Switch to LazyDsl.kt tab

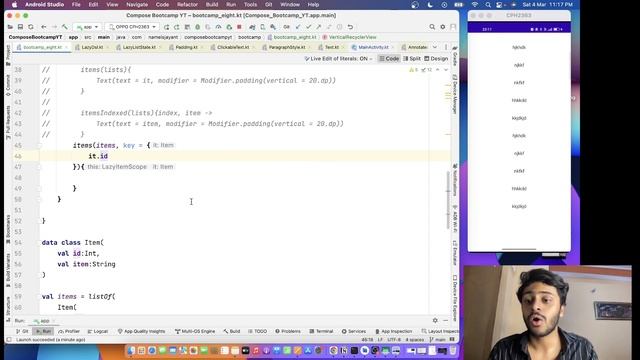pyautogui.click(x=92, y=47)
